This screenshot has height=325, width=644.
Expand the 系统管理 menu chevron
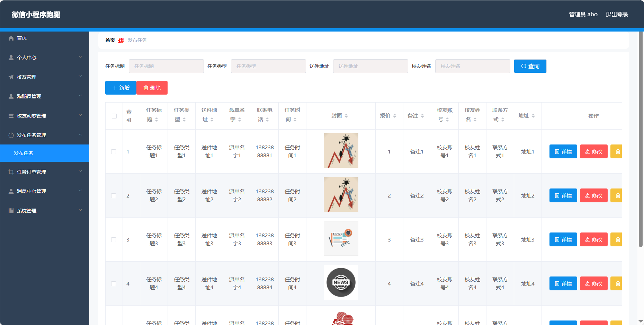pyautogui.click(x=80, y=210)
